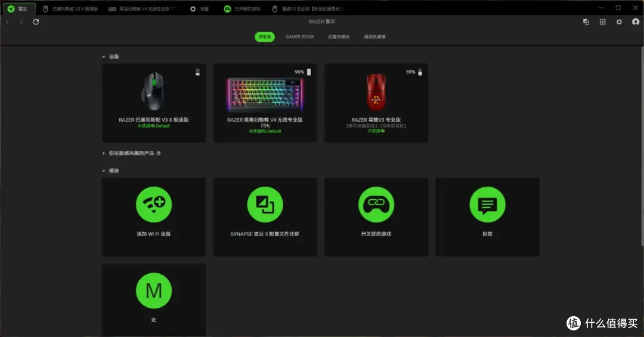Open the 设置 tab in top bar

coord(200,8)
